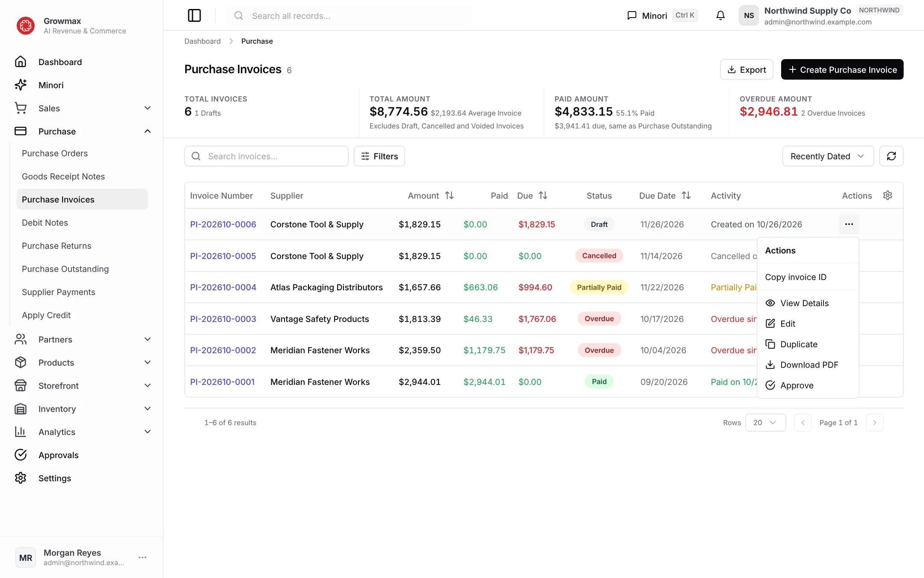This screenshot has width=924, height=578.
Task: Sort by Due Date column arrows
Action: click(686, 195)
